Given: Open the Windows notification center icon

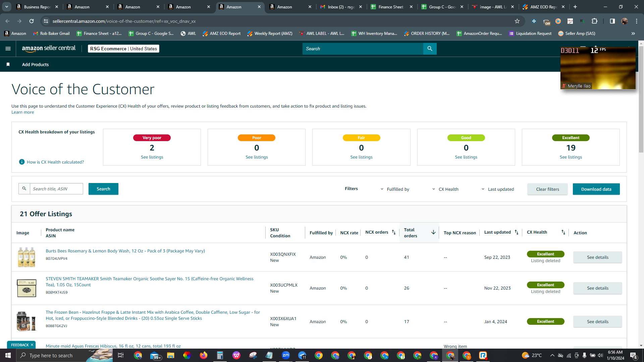Looking at the screenshot, I should 633,355.
